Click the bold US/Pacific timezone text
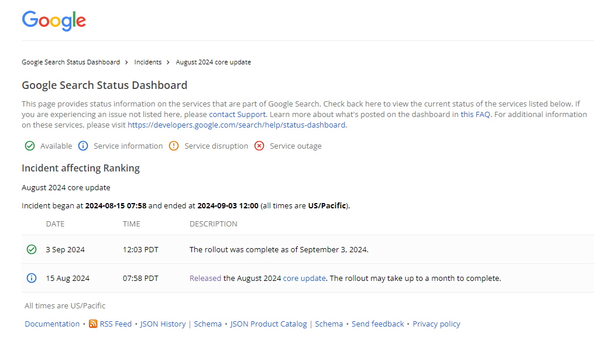Screen dimensions: 601x364 (327, 206)
